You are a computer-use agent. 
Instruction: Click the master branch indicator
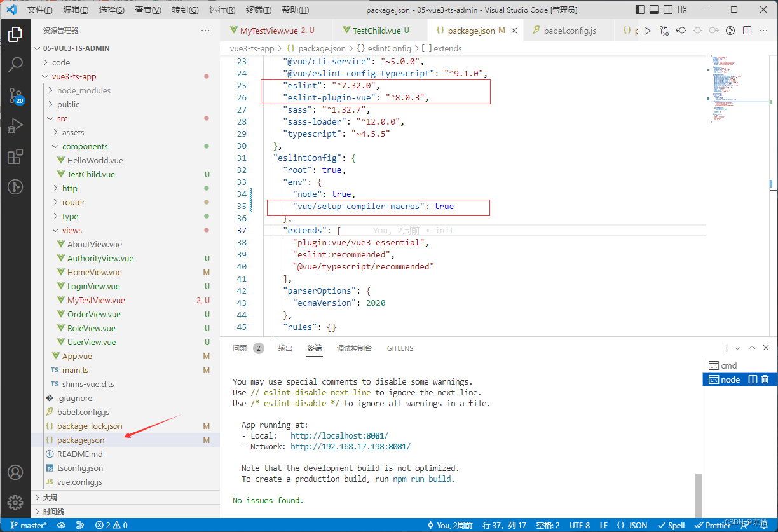tap(29, 525)
